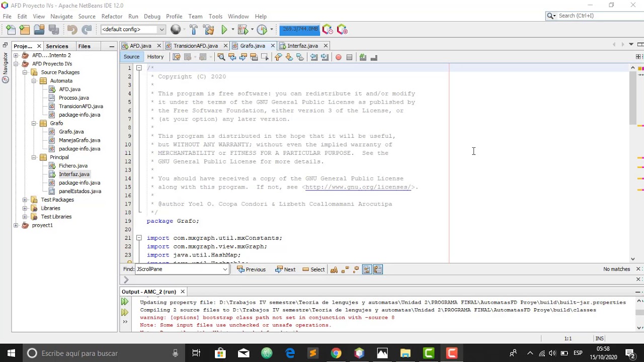
Task: Click the Last Edit location icon in editor toolbar
Action: pyautogui.click(x=177, y=57)
